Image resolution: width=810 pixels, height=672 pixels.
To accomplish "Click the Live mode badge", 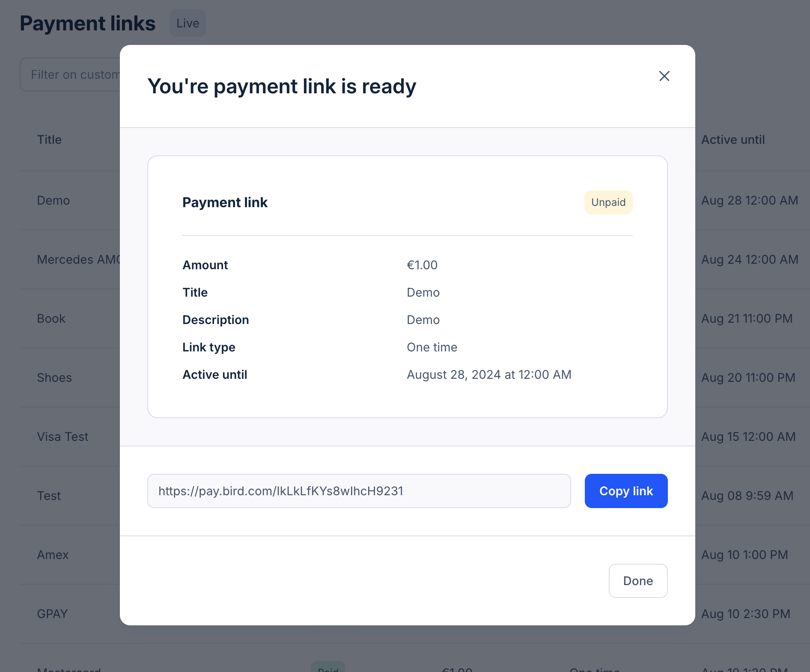I will point(188,23).
